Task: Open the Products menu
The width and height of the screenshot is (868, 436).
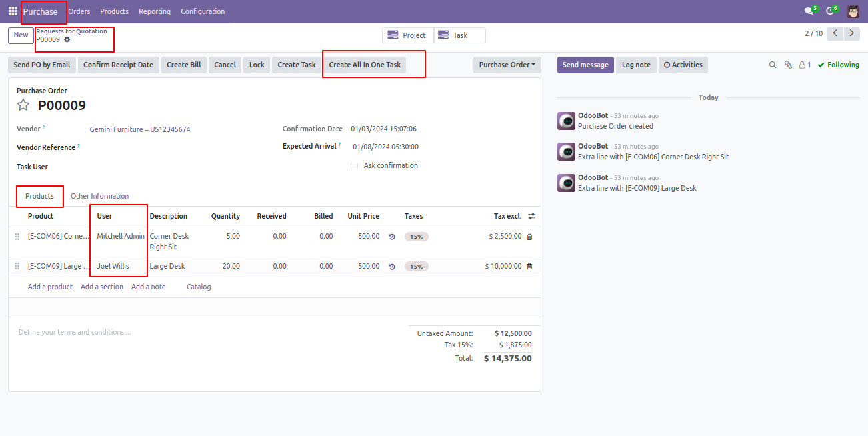Action: (115, 11)
